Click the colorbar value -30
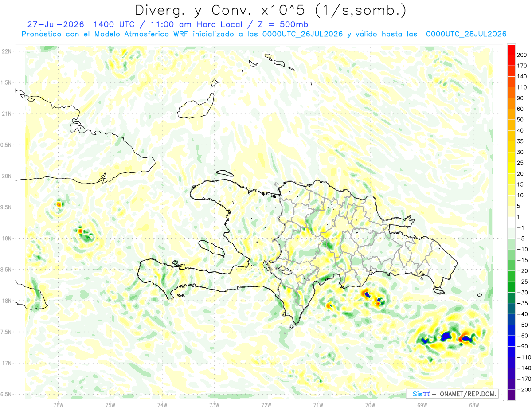The image size is (532, 411). pos(522,293)
